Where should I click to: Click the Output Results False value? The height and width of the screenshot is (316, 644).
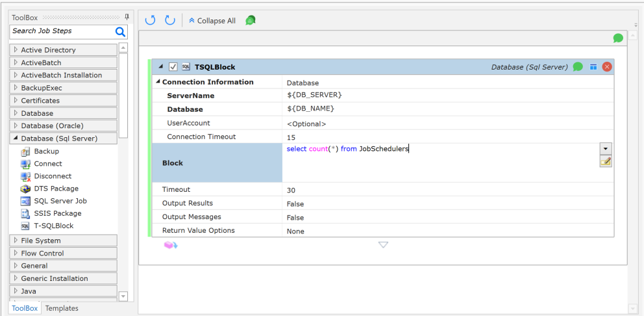(x=295, y=204)
